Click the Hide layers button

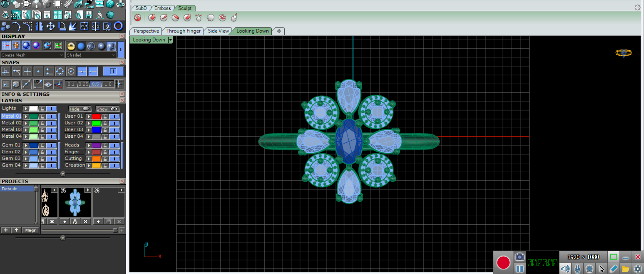79,109
